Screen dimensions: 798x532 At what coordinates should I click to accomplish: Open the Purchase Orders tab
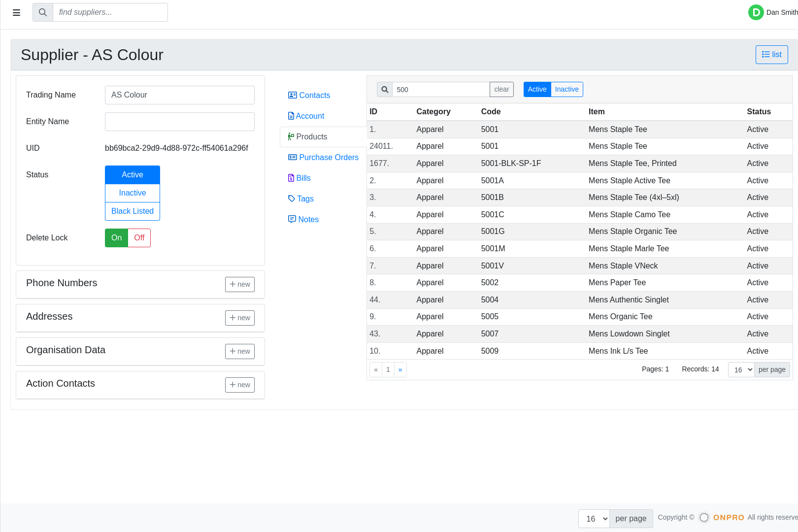coord(324,157)
